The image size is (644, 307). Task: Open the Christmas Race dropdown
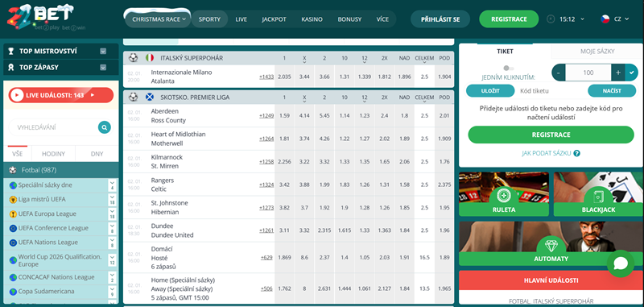point(158,19)
